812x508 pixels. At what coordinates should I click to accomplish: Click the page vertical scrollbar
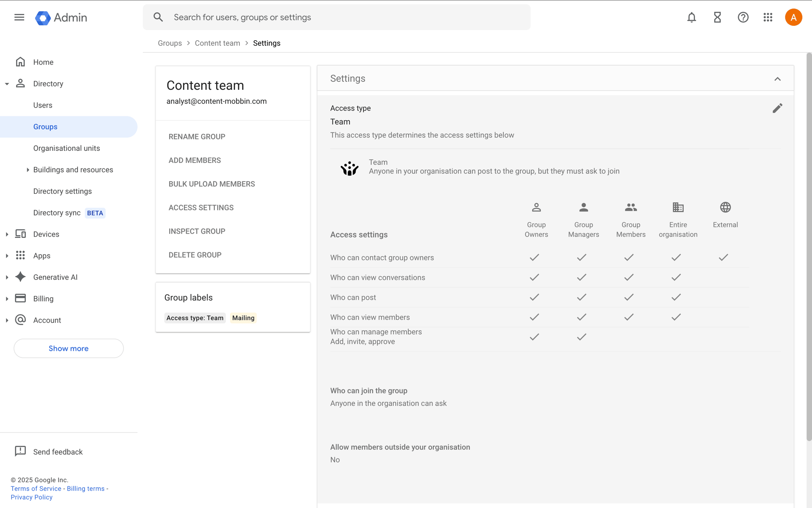pos(809,248)
